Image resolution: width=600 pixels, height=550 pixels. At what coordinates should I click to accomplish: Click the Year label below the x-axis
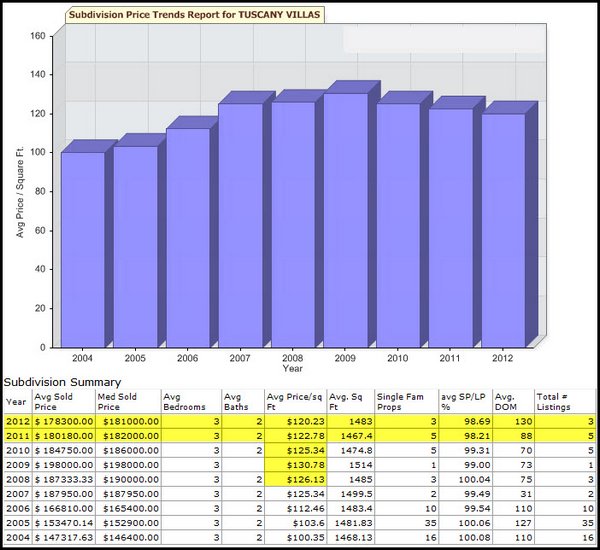tap(293, 369)
